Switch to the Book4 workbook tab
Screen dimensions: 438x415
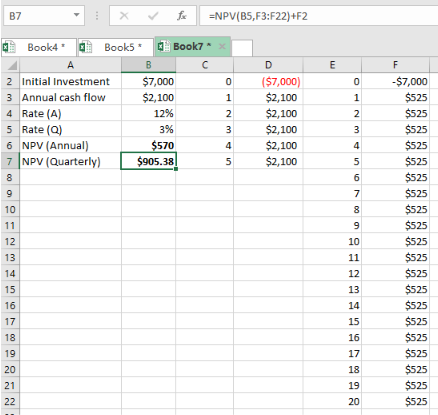[39, 47]
